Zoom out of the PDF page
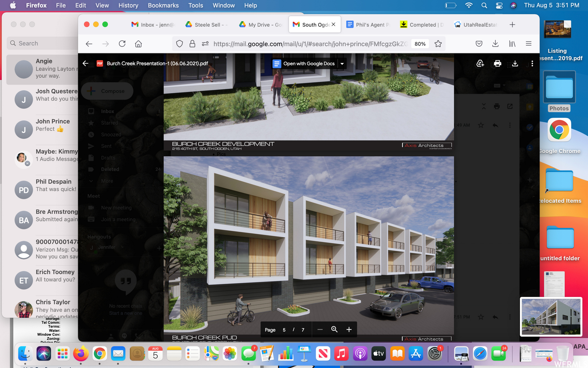This screenshot has width=588, height=368. tap(320, 329)
